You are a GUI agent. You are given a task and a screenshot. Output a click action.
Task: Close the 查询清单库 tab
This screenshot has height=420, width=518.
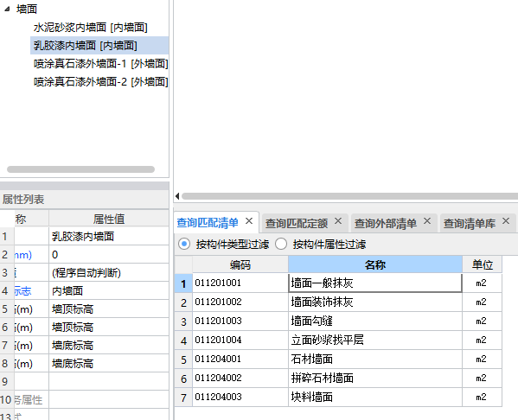tap(506, 221)
